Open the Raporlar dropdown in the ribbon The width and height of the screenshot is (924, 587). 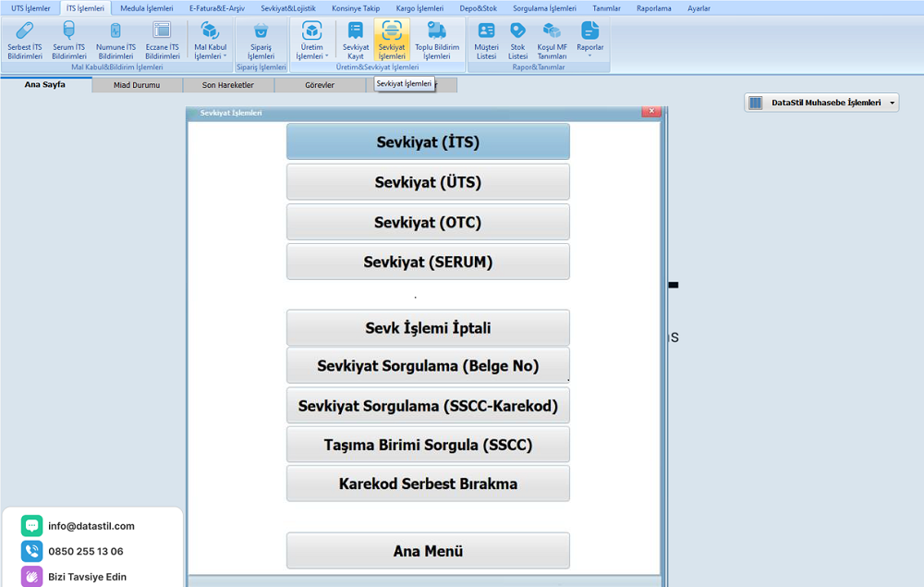click(x=590, y=42)
